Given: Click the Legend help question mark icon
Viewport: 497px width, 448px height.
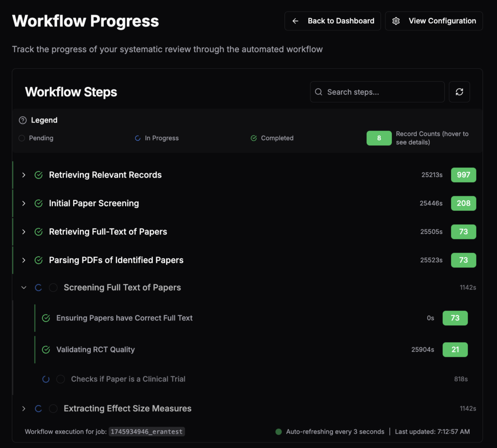Looking at the screenshot, I should pos(23,120).
